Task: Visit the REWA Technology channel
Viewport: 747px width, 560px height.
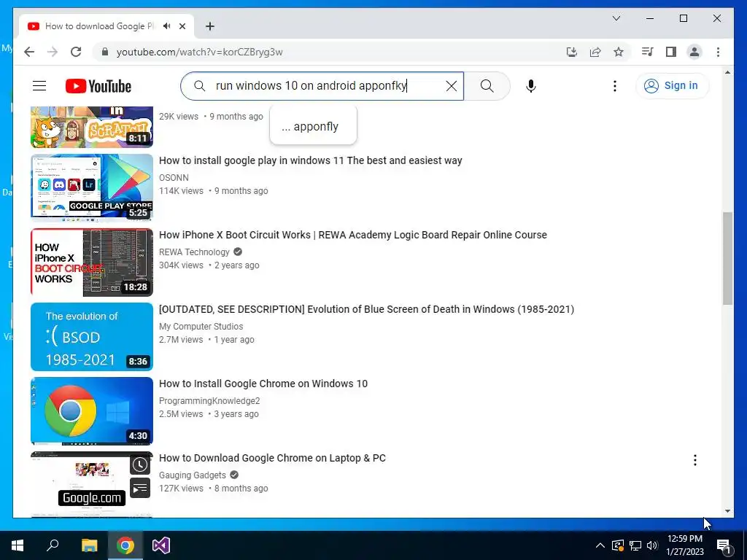Action: pyautogui.click(x=194, y=252)
